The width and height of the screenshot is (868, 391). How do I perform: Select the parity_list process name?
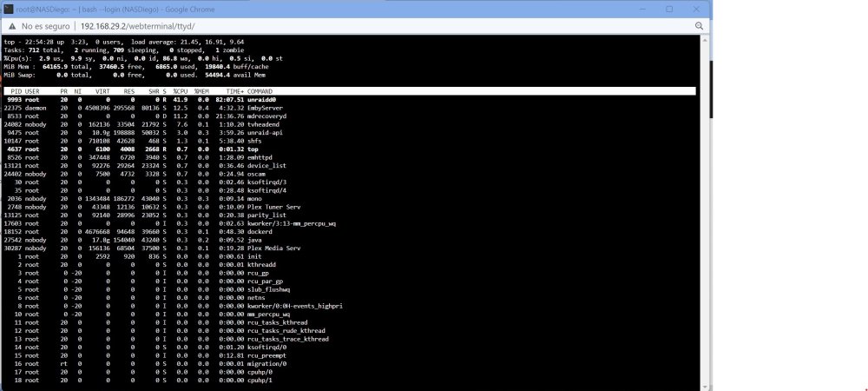click(266, 215)
